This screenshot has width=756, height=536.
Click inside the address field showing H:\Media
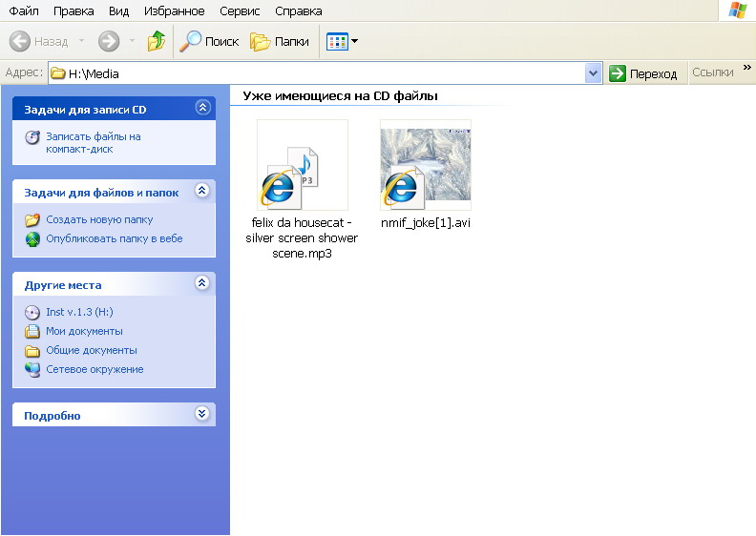[x=315, y=73]
